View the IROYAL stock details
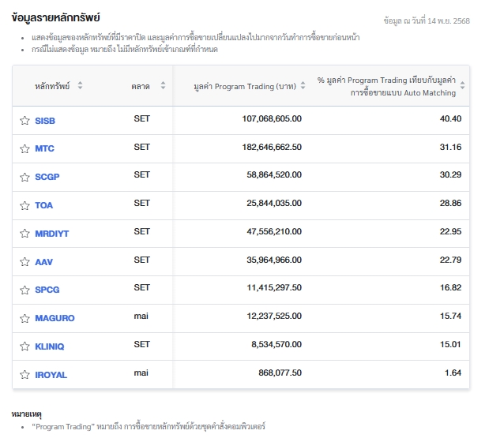This screenshot has width=504, height=438. tap(51, 375)
